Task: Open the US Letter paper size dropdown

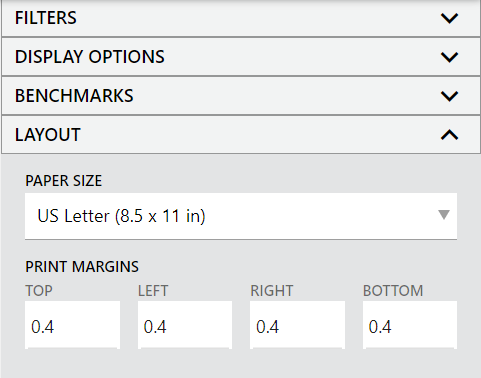Action: coord(241,216)
